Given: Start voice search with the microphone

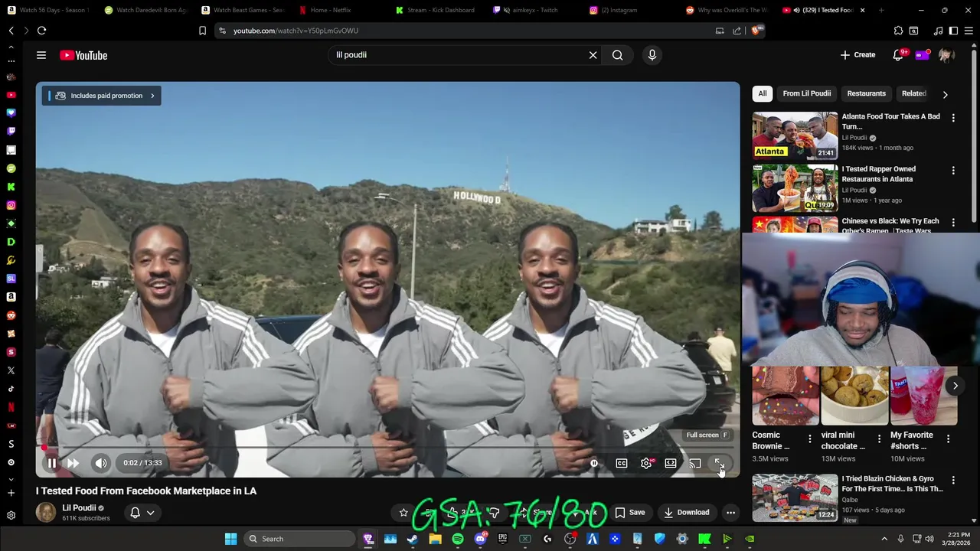Looking at the screenshot, I should click(x=652, y=55).
